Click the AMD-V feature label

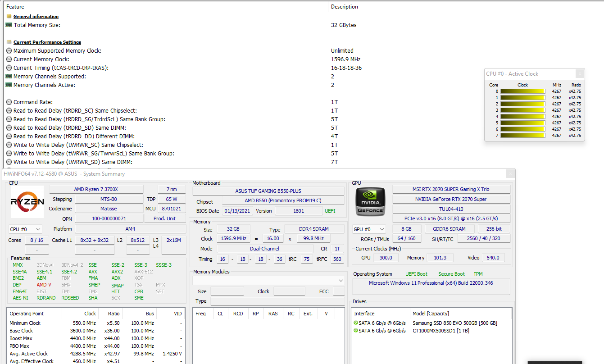(44, 285)
